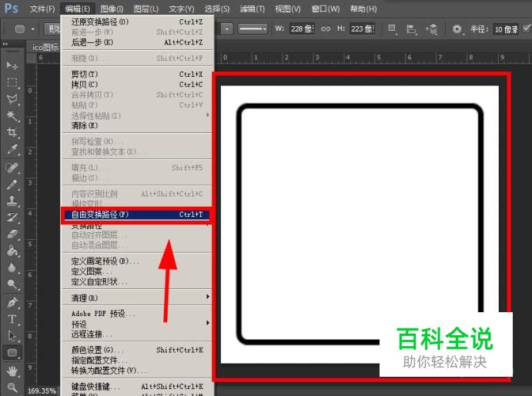Open the tool preset picker dropdown
The width and height of the screenshot is (532, 396).
pos(25,29)
